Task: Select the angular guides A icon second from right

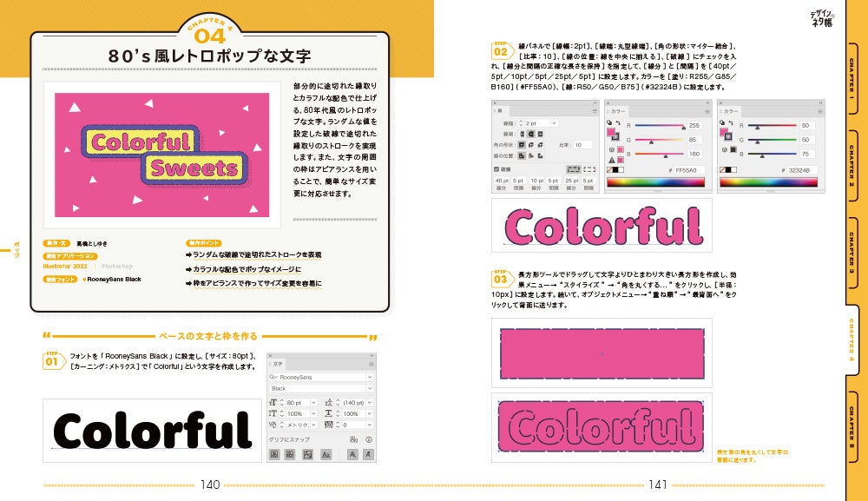Action: pos(352,454)
